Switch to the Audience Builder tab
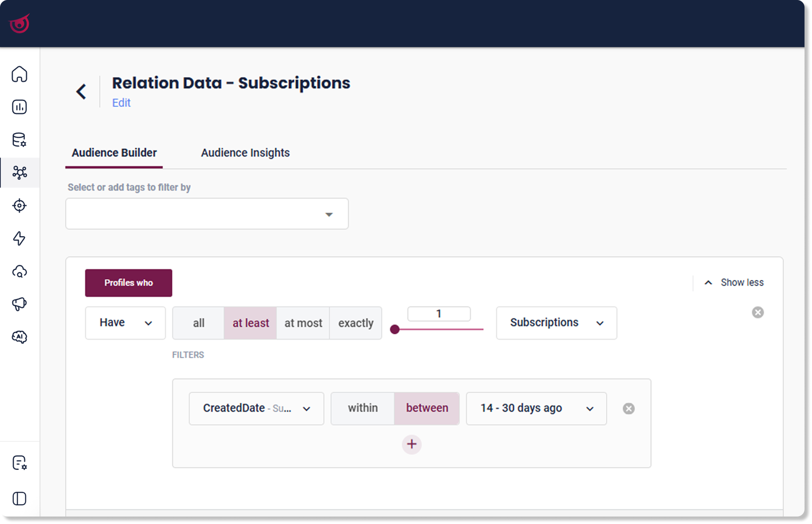 (114, 153)
